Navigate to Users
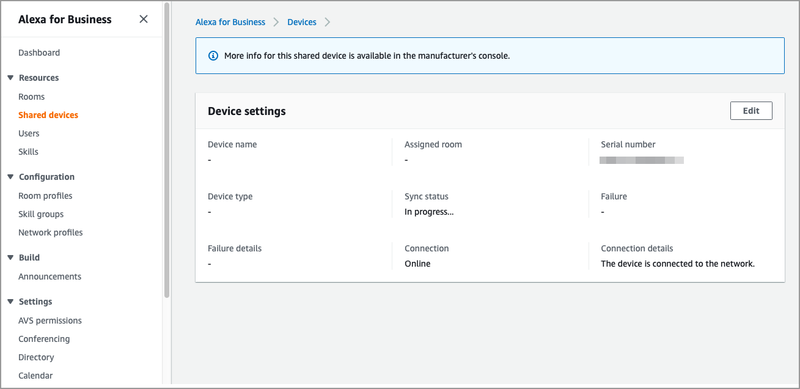The image size is (800, 389). [29, 133]
